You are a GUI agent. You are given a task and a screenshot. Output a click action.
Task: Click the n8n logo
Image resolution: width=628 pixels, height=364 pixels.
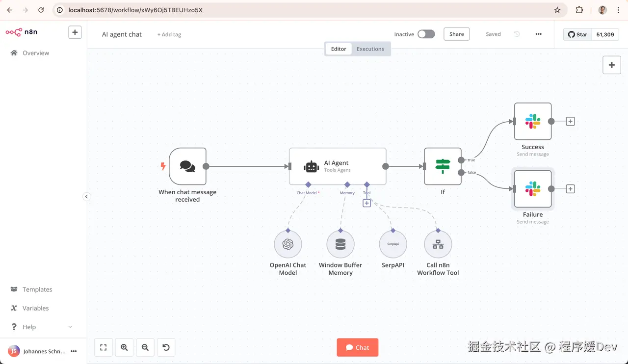click(x=22, y=32)
